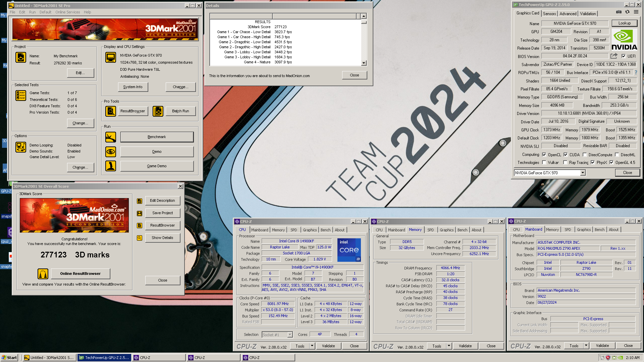
Task: Click the Benchmark button
Action: [x=157, y=137]
